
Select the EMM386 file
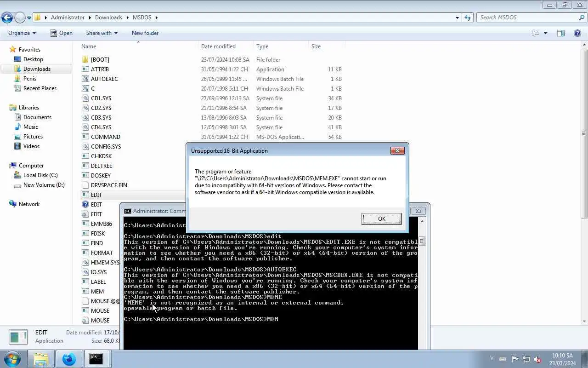point(101,224)
